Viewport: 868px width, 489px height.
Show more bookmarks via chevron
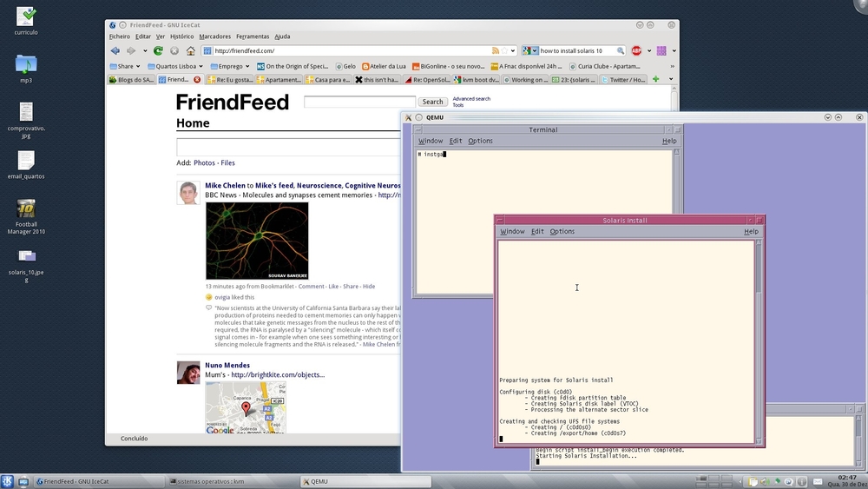tap(672, 66)
